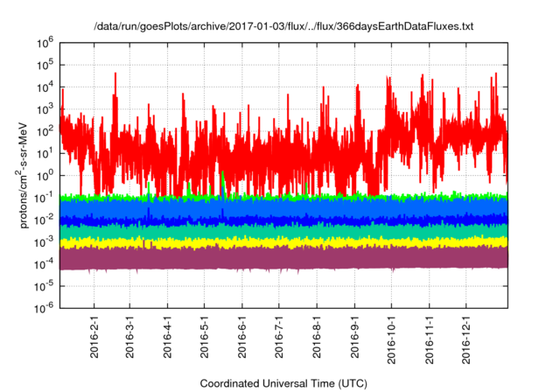Click the Coordinated Universal Time (UTC) label
Screen dimensions: 560x392
[283, 384]
